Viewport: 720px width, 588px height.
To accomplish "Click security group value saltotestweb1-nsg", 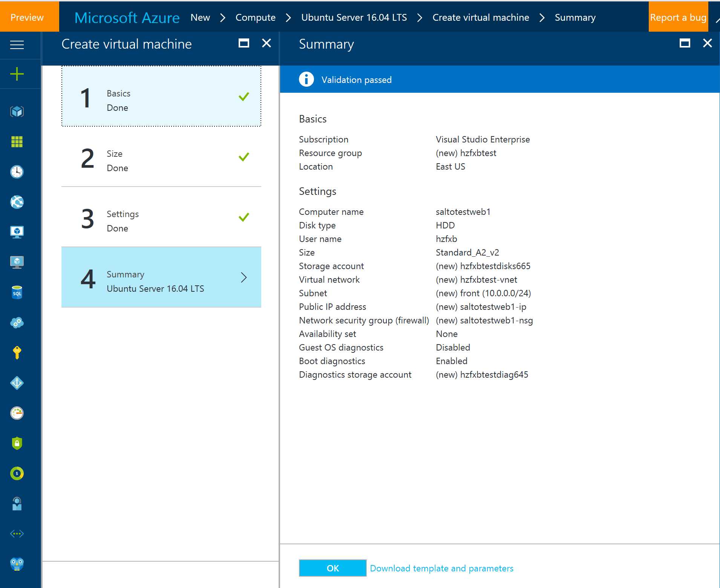I will [x=484, y=320].
